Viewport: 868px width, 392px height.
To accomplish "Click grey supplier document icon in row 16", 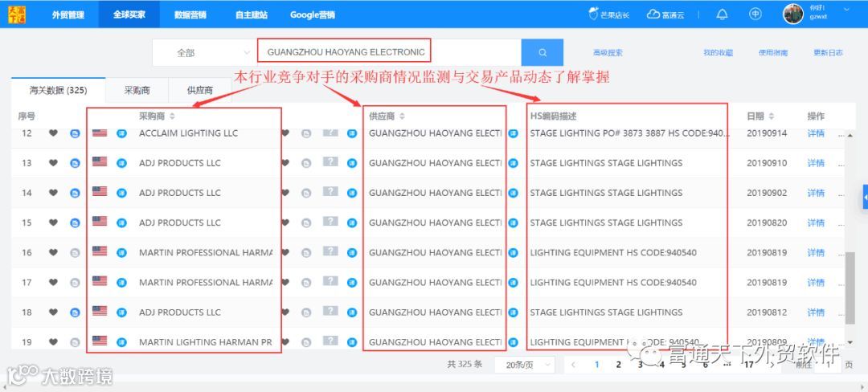I will [306, 253].
